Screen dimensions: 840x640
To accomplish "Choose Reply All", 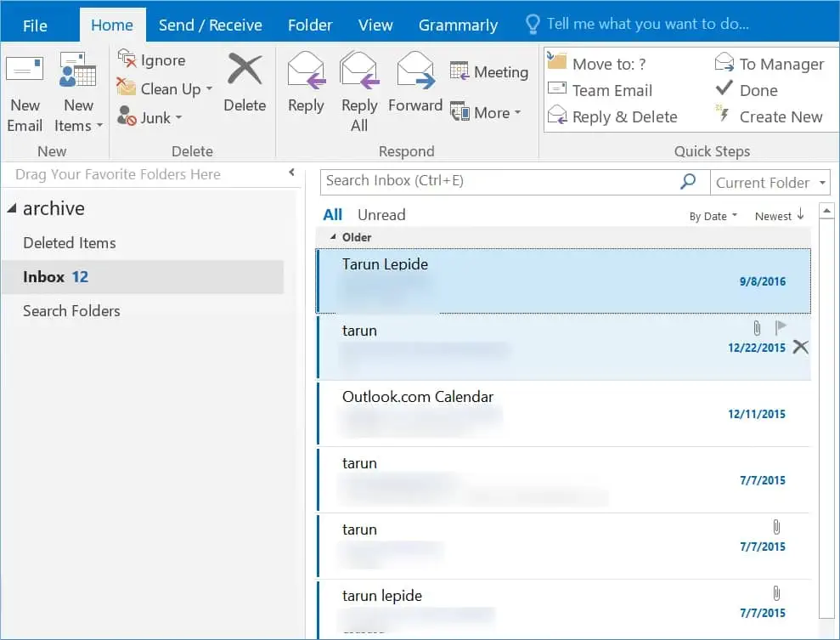I will pyautogui.click(x=359, y=92).
